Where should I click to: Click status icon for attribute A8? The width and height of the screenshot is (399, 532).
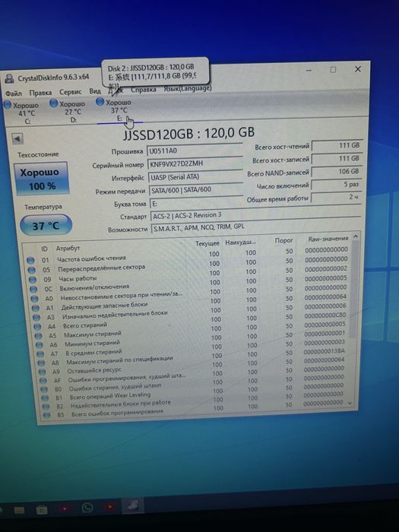(41, 363)
